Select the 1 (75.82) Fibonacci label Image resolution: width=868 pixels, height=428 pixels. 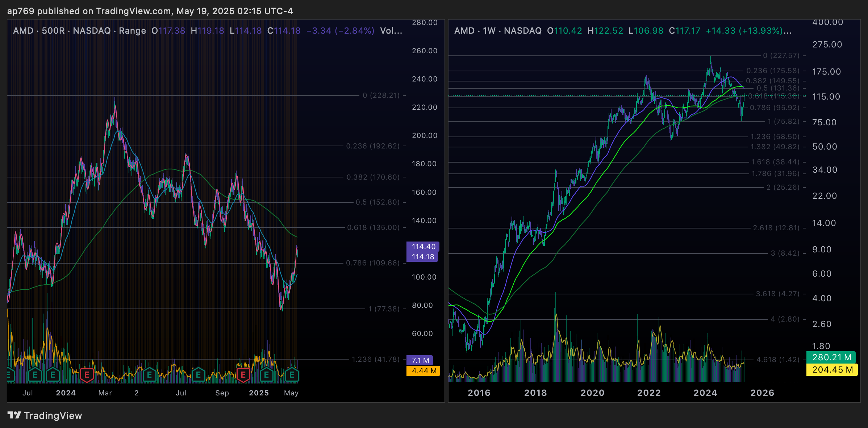(784, 121)
